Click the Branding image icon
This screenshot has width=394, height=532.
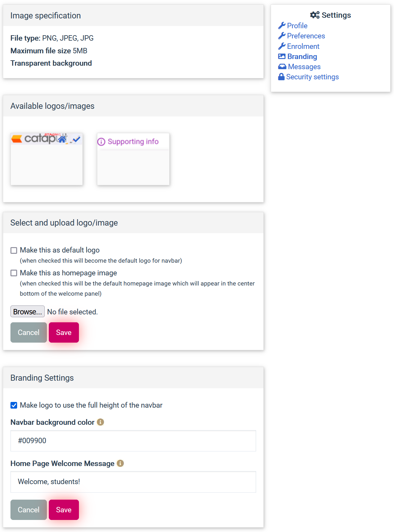281,56
